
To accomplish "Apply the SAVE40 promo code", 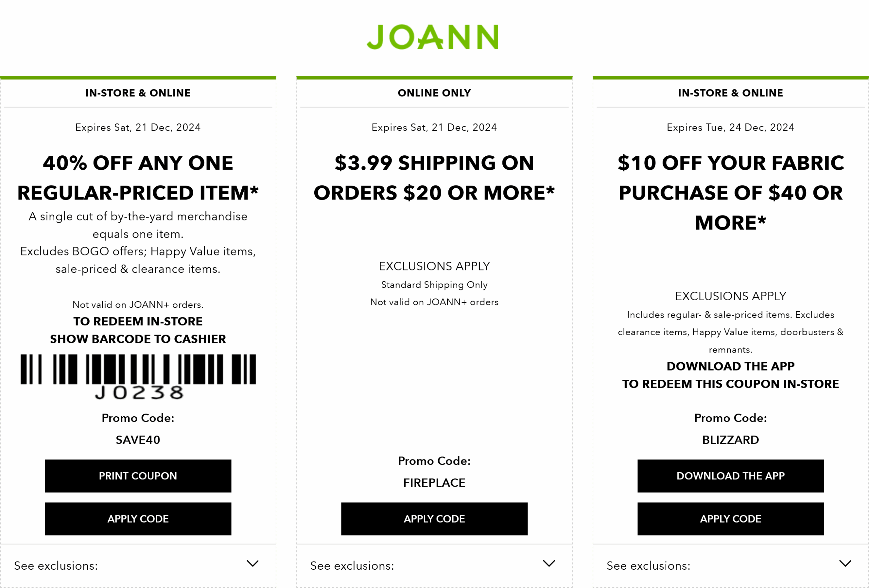I will pyautogui.click(x=138, y=518).
